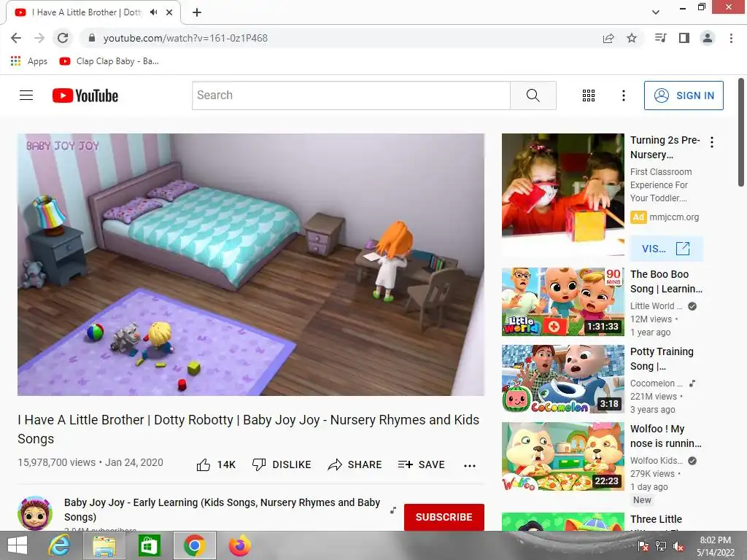Focus the YouTube Search input field
Screen dimensions: 747x560
pos(351,96)
